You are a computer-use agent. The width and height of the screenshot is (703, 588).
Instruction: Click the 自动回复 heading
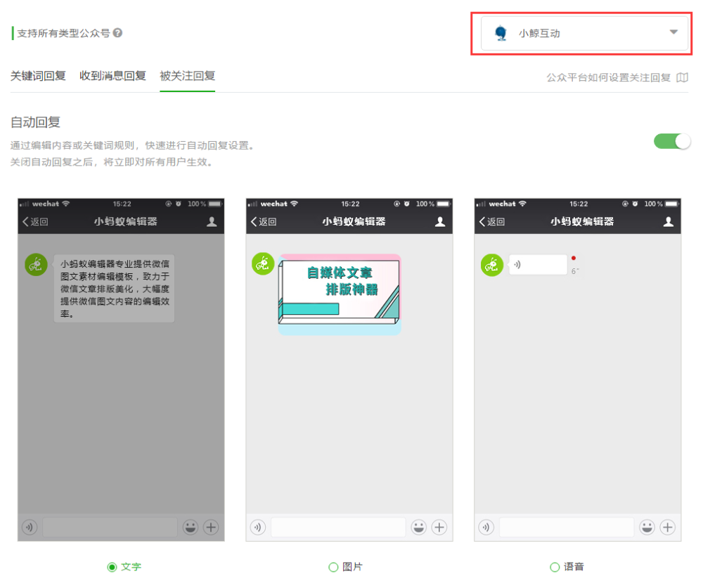pyautogui.click(x=35, y=122)
